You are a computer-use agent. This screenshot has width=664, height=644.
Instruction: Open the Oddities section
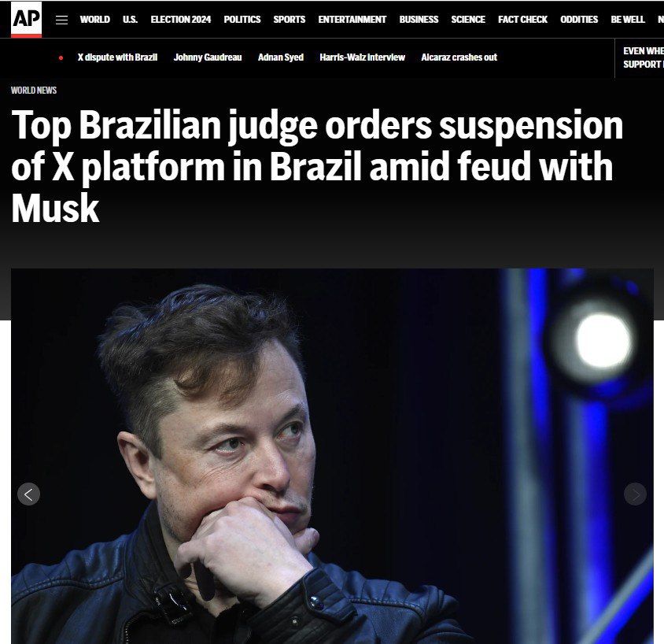point(579,20)
